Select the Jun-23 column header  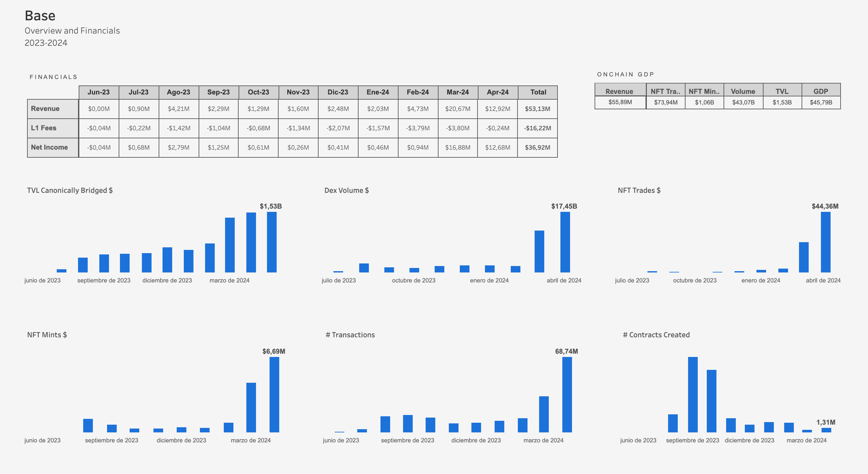tap(99, 92)
